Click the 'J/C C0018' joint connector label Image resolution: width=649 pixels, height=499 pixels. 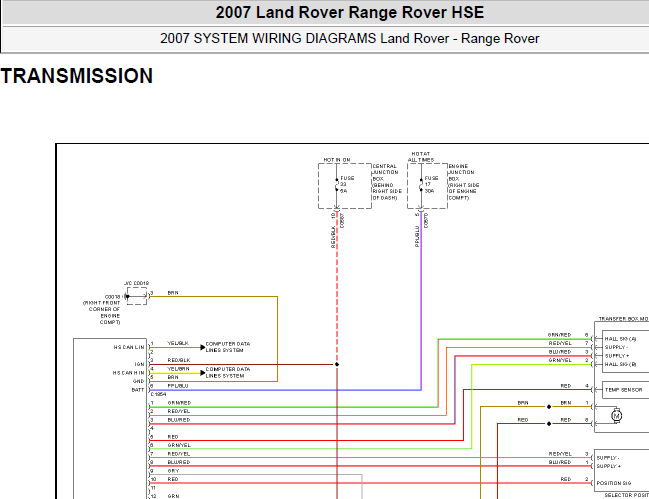(x=137, y=283)
